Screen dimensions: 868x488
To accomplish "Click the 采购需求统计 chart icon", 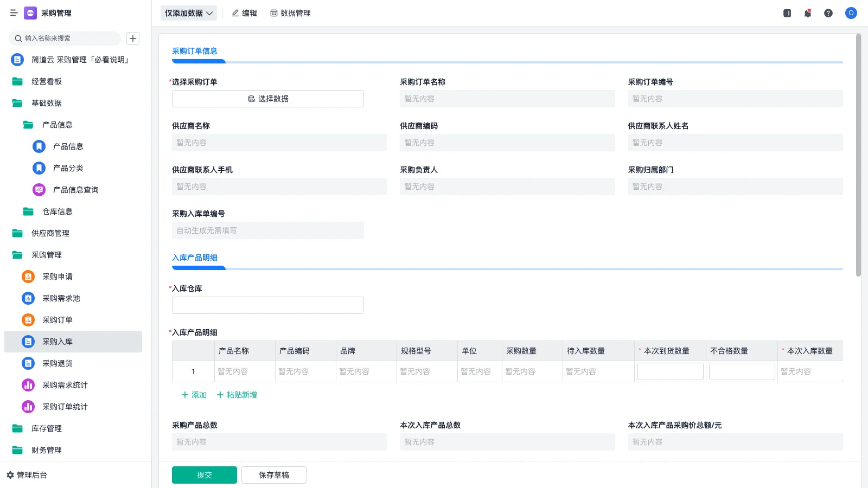I will click(x=28, y=385).
